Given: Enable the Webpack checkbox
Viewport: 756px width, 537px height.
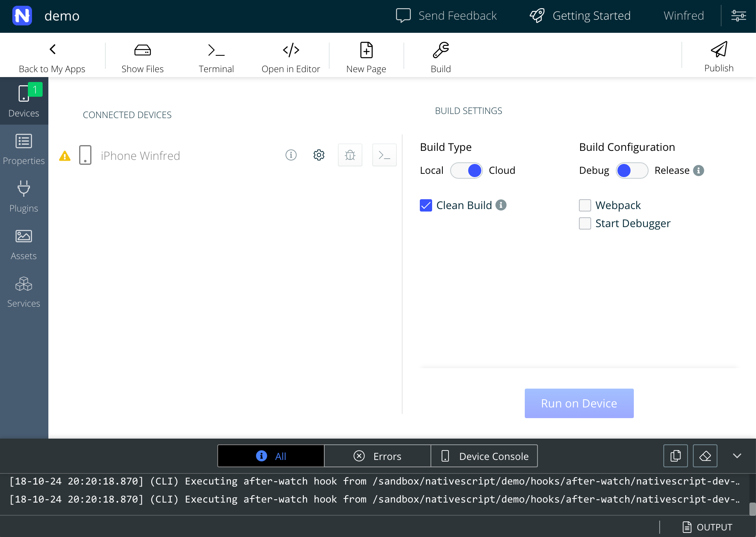Looking at the screenshot, I should click(585, 205).
